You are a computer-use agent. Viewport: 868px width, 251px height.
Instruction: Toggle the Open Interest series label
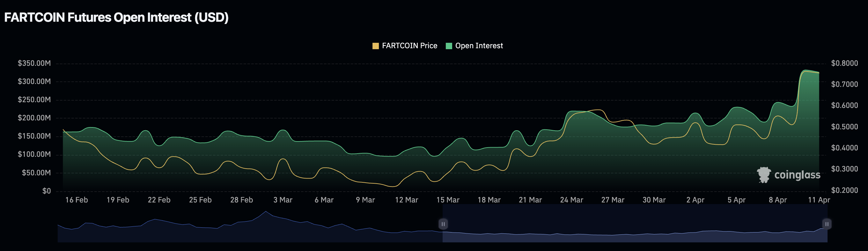pos(479,46)
